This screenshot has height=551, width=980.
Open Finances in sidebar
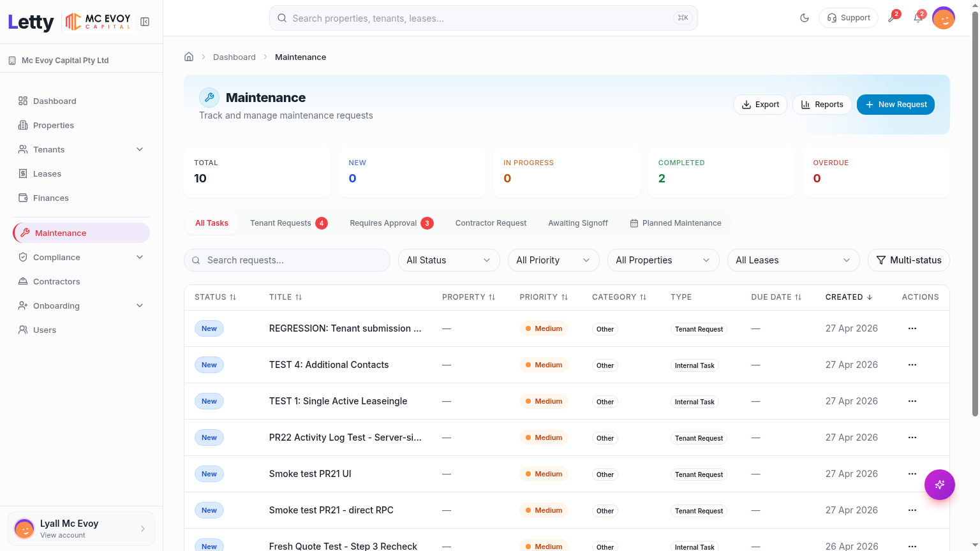tap(81, 198)
